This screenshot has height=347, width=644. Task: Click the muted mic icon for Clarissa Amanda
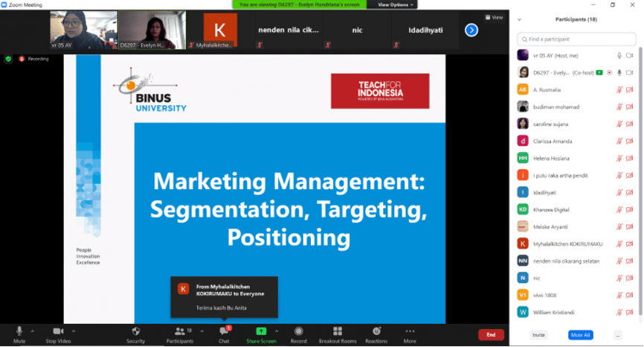point(619,141)
